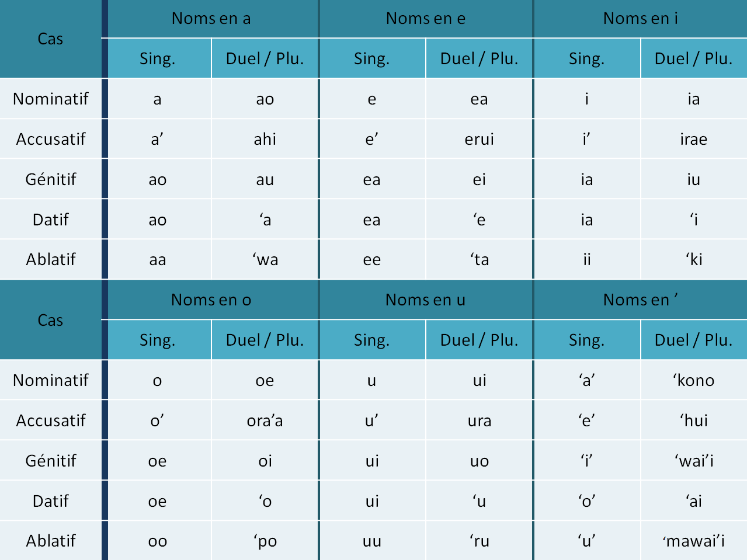Select the "'ta" cell

480,259
